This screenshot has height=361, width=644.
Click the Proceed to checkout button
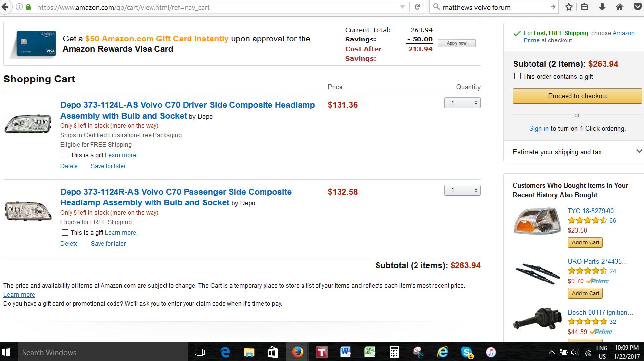pyautogui.click(x=577, y=96)
